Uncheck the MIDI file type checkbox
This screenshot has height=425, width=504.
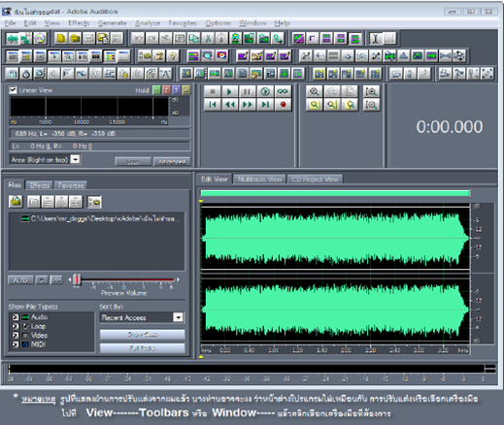click(16, 344)
